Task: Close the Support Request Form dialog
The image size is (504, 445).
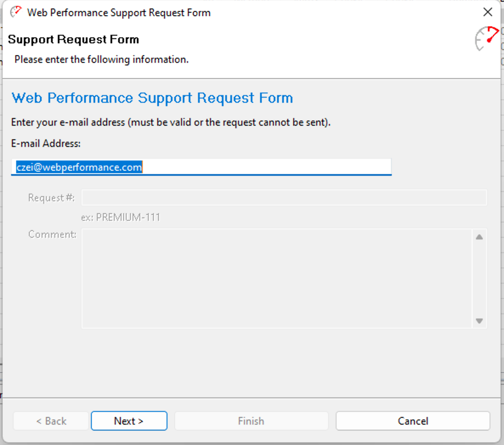Action: pyautogui.click(x=487, y=12)
